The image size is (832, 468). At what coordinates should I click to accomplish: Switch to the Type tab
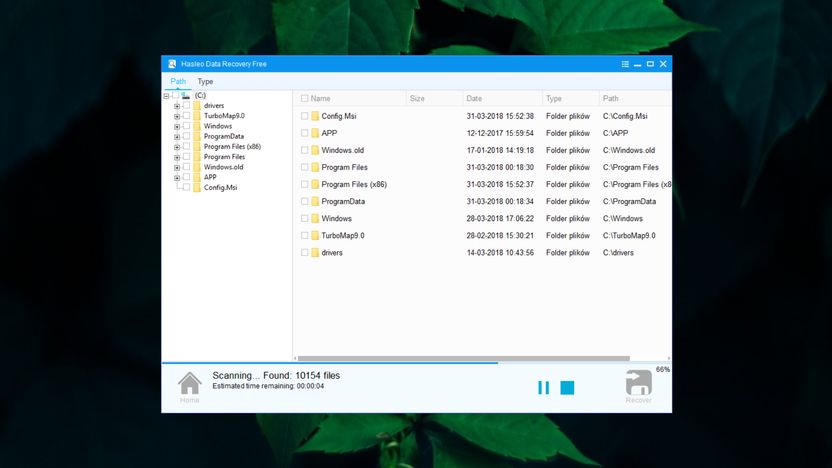point(205,81)
